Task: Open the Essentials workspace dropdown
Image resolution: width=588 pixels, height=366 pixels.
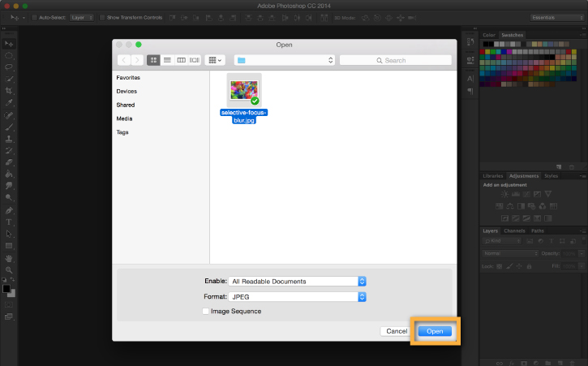Action: tap(557, 18)
